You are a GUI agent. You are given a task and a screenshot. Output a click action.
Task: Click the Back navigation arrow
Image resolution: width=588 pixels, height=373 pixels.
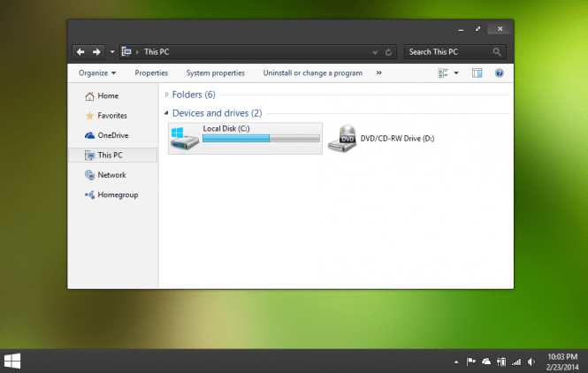click(80, 52)
